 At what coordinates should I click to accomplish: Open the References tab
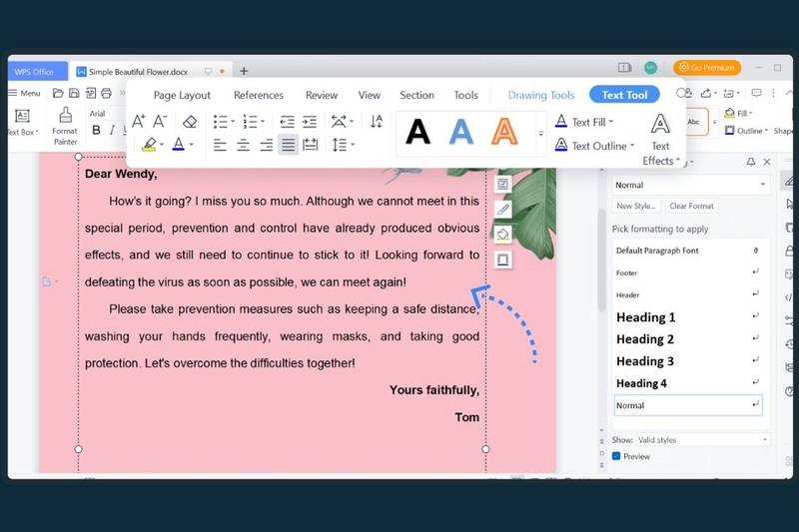pos(259,95)
